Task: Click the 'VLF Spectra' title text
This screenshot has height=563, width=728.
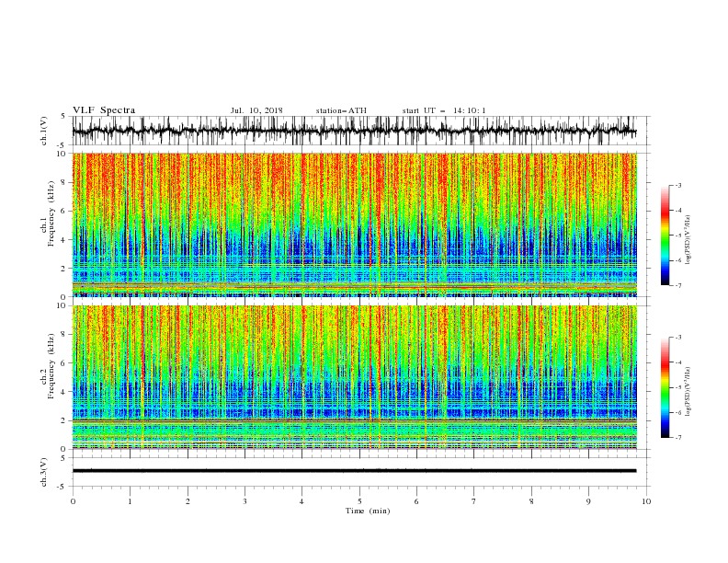Action: coord(104,110)
